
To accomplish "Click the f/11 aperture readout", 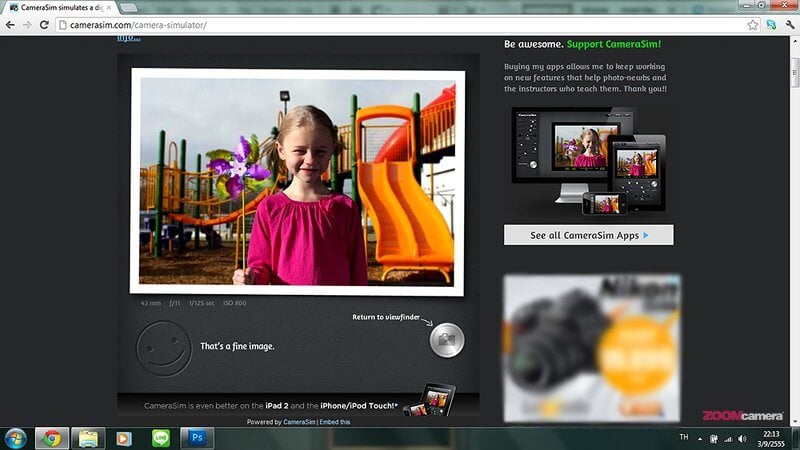I will click(175, 303).
